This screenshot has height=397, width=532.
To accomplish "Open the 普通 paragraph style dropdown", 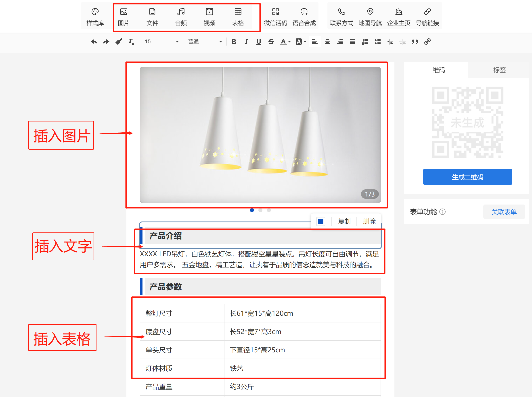I will click(205, 42).
